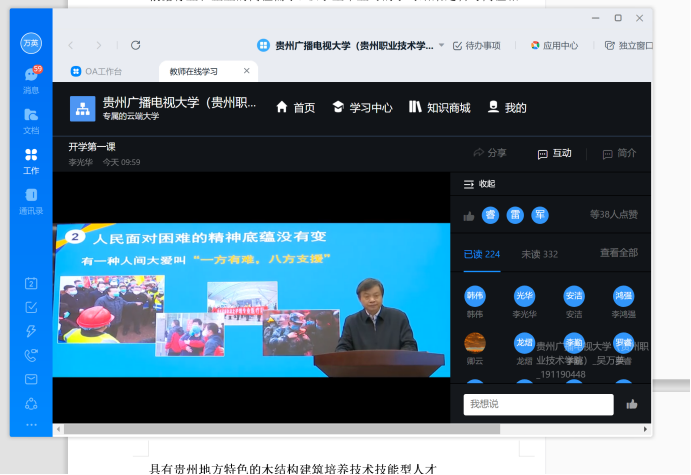This screenshot has width=691, height=475.
Task: Click the 我想说 comment input field
Action: 538,404
